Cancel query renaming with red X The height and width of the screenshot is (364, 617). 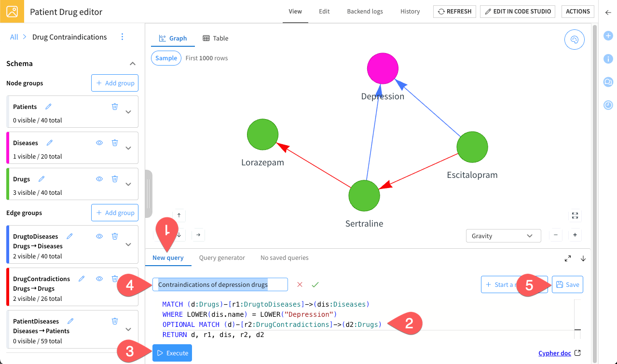pos(300,284)
